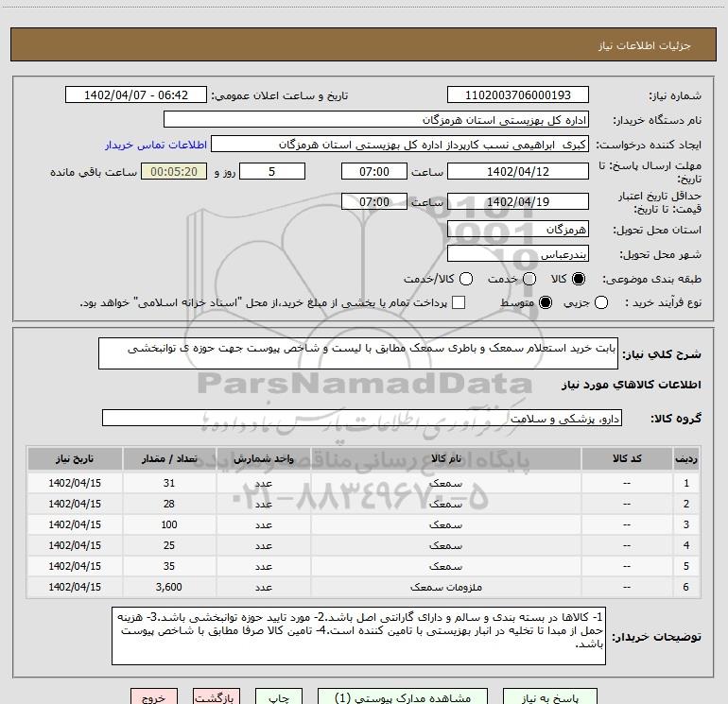Click the سمعک item name in row 3
The image size is (728, 704).
[445, 524]
